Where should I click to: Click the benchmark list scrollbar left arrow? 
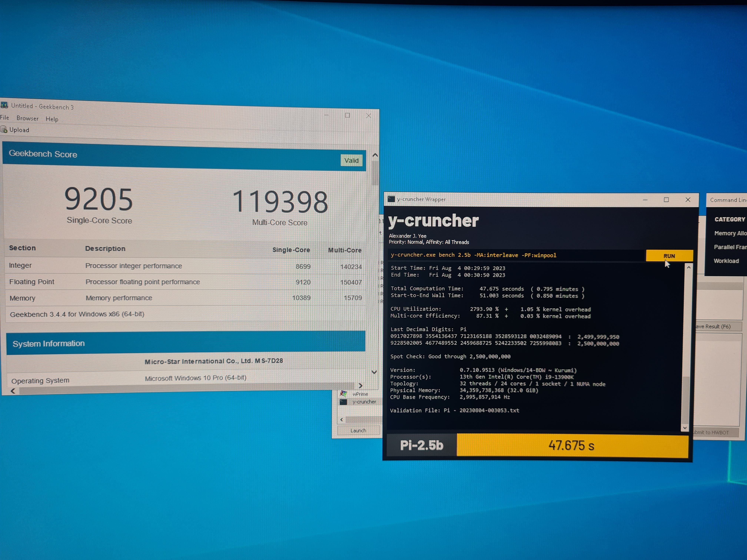click(x=342, y=420)
